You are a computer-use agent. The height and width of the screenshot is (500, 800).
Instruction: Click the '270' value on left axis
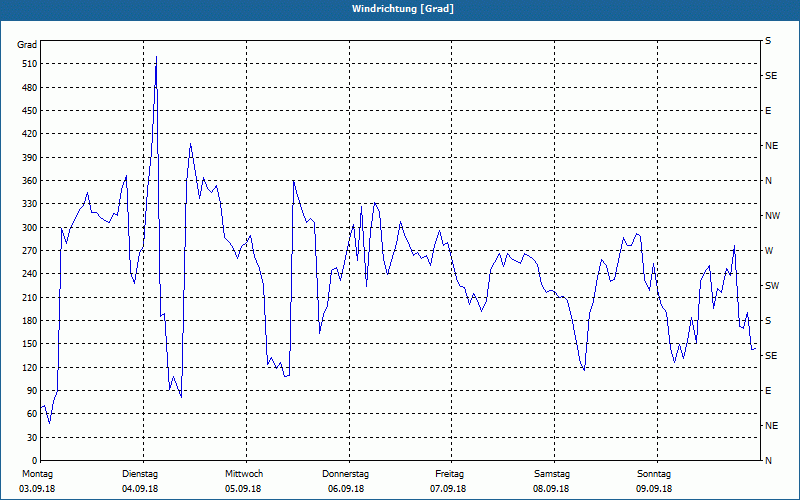[30, 251]
